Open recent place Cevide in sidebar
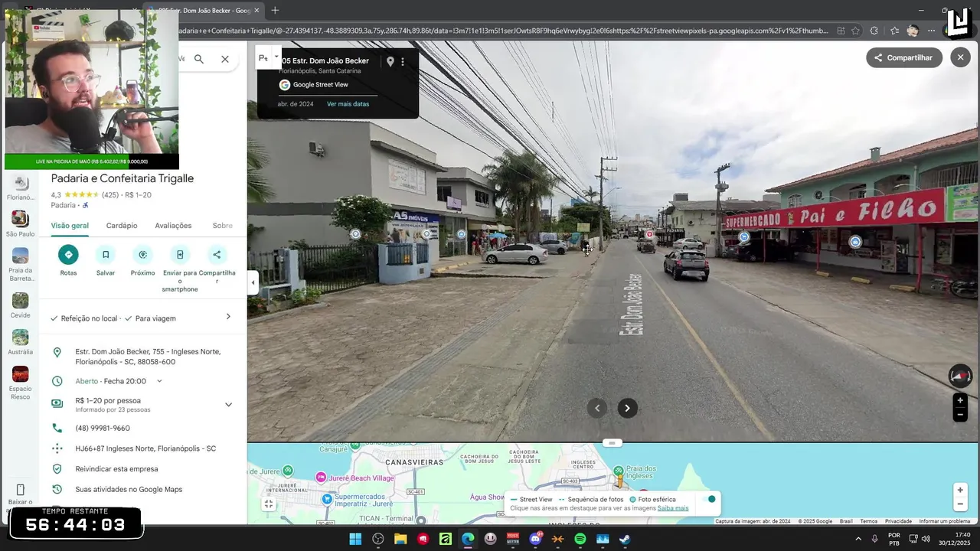This screenshot has height=551, width=980. click(21, 305)
